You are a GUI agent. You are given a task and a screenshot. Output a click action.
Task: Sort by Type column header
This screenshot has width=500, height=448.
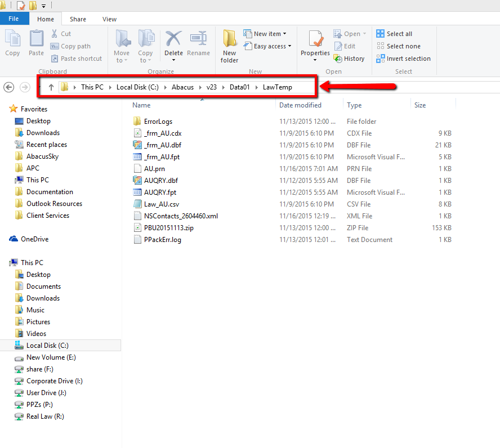tap(354, 105)
